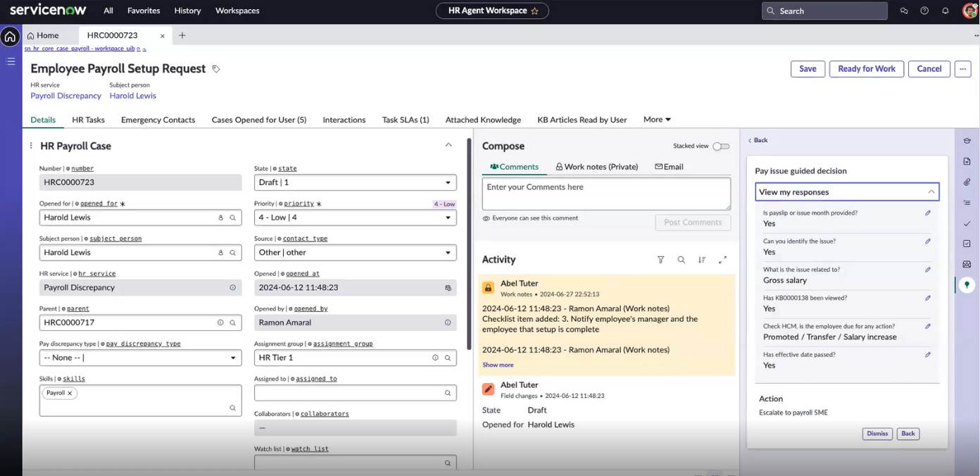Open the guided decision lightbulb sidebar icon

tap(967, 284)
